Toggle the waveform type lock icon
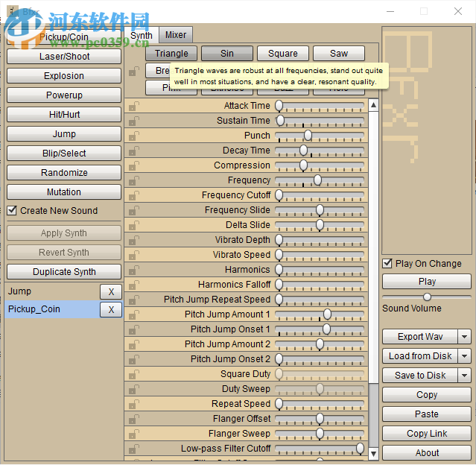This screenshot has width=476, height=465. pos(133,72)
